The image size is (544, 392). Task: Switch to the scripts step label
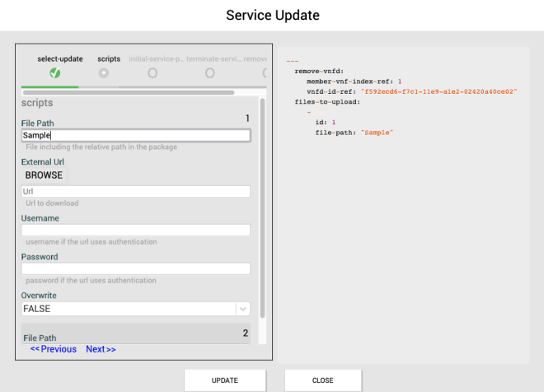coord(109,59)
